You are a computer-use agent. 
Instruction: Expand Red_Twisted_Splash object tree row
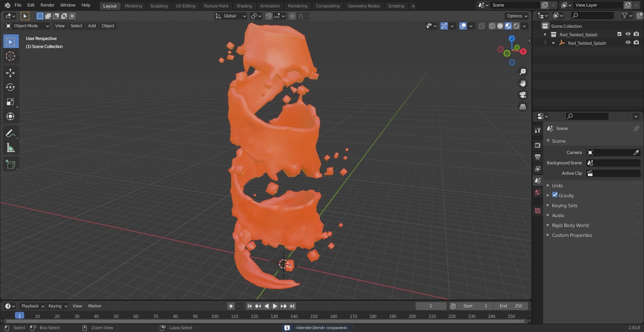pos(553,43)
